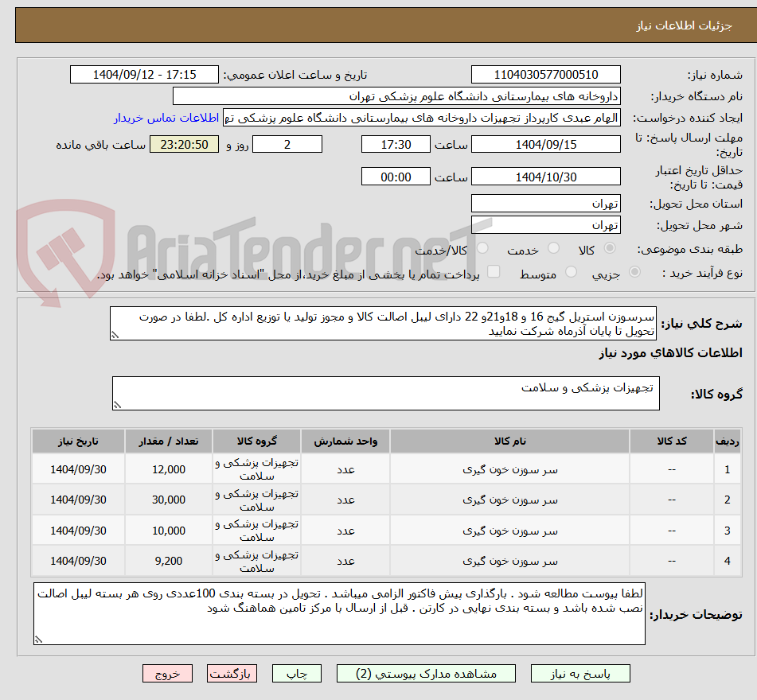Select the 'کالا/خدمت' radio button
The height and width of the screenshot is (700, 757).
tap(482, 248)
